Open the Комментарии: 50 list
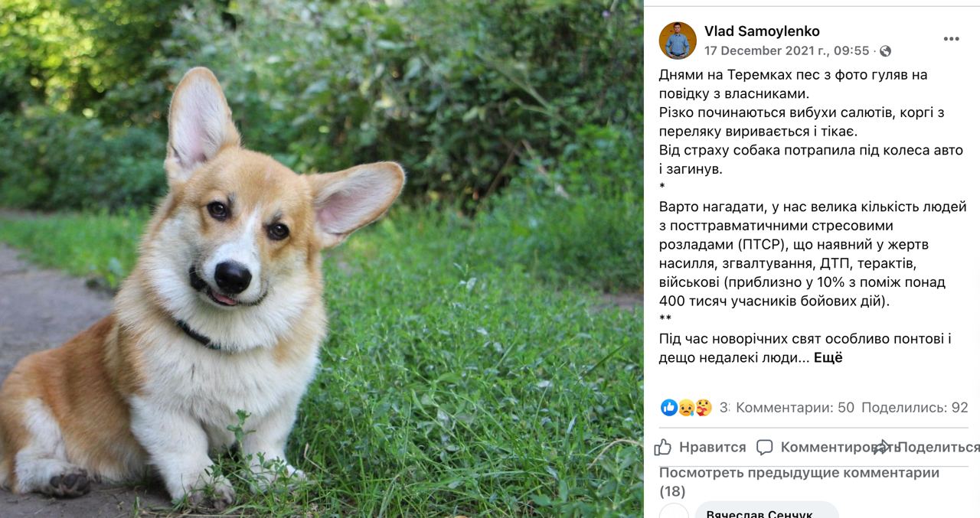980x518 pixels. point(795,408)
